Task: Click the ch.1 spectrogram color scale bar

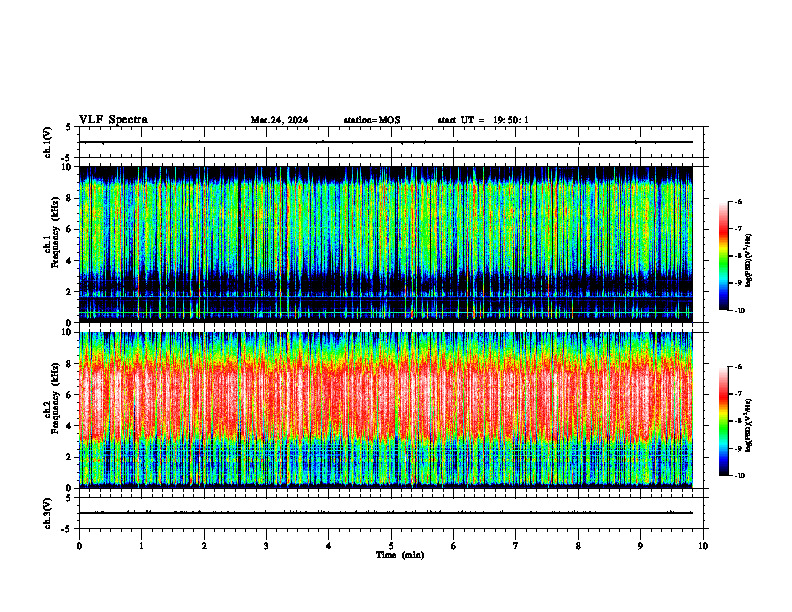Action: (x=724, y=256)
